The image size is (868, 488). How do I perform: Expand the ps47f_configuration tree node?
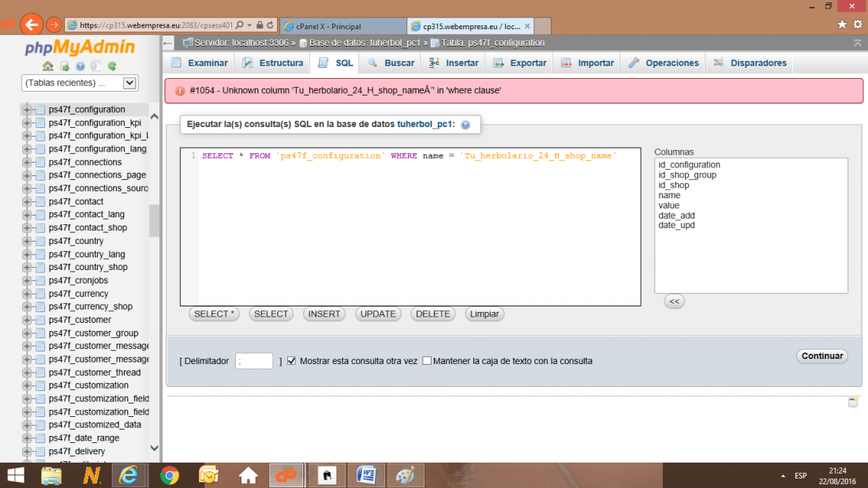pos(27,110)
